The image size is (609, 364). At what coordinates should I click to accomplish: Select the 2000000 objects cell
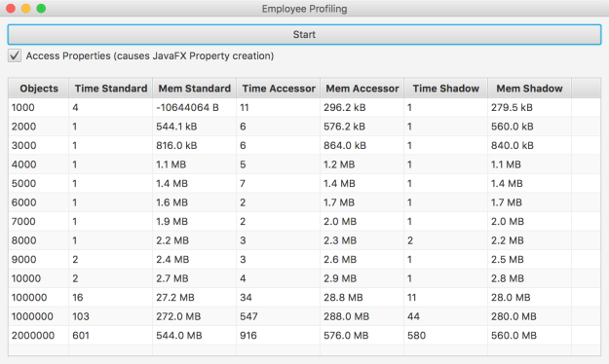38,336
